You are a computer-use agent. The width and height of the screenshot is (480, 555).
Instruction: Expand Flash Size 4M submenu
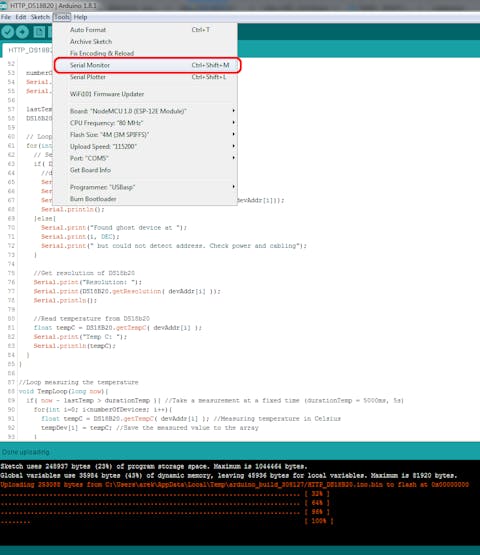tap(145, 135)
